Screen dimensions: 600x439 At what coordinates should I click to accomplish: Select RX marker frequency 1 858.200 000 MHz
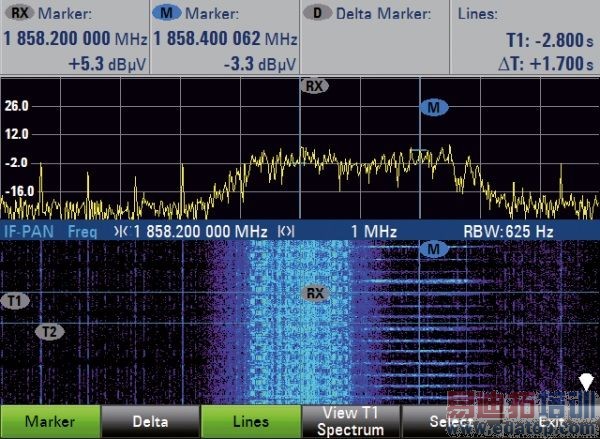[75, 39]
